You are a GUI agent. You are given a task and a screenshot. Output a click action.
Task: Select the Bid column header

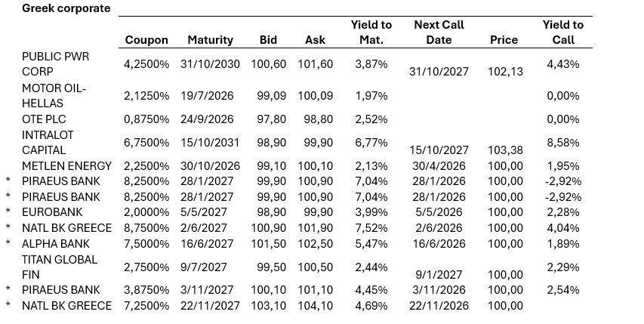(268, 40)
